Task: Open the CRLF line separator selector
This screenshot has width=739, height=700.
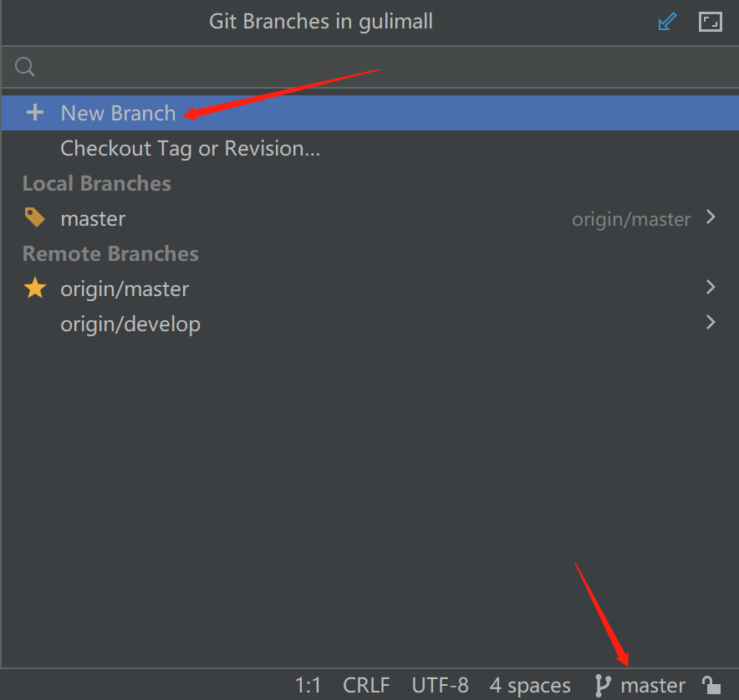Action: [366, 686]
